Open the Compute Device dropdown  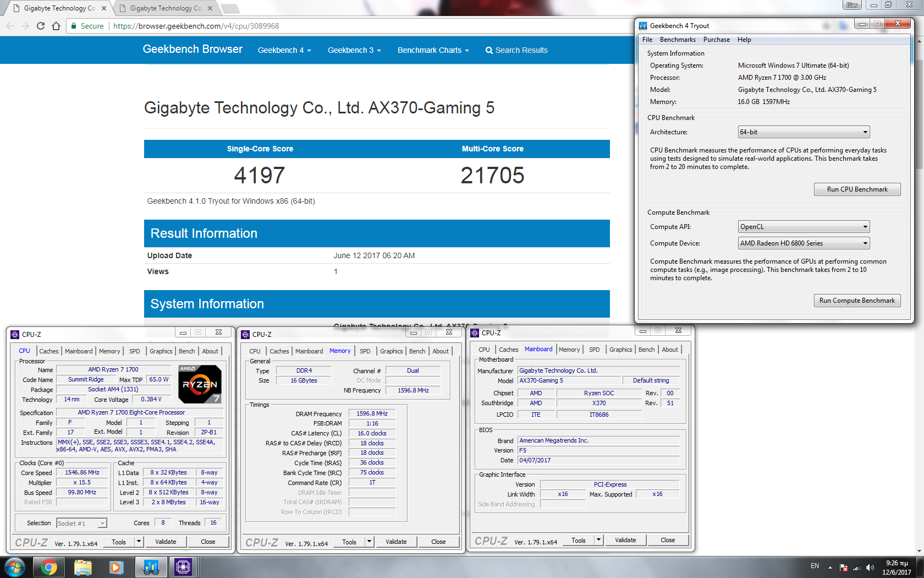[x=804, y=243]
